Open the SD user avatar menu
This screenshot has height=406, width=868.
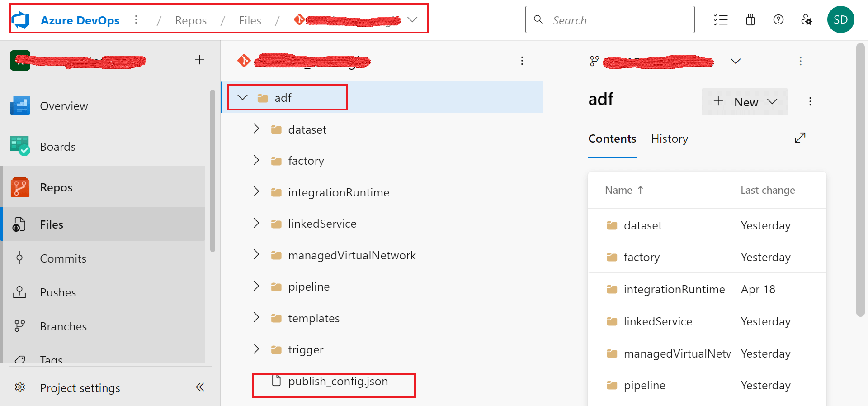840,20
